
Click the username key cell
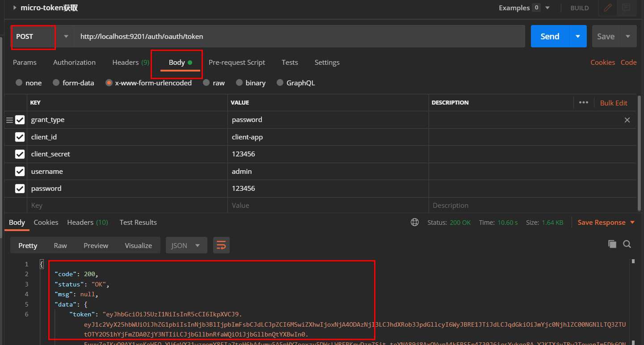(x=127, y=171)
